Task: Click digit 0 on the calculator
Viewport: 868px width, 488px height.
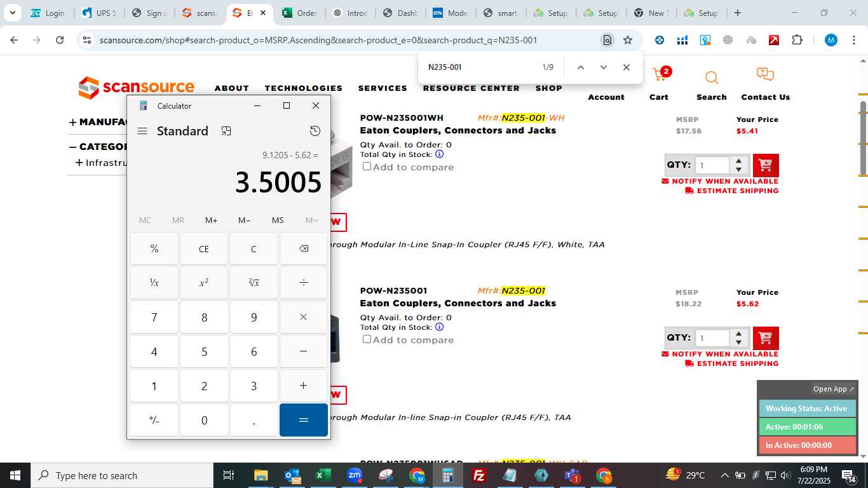Action: click(204, 420)
